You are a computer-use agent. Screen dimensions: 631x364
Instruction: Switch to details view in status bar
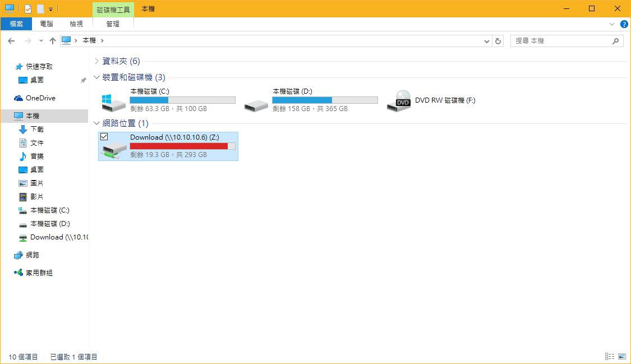tap(610, 357)
